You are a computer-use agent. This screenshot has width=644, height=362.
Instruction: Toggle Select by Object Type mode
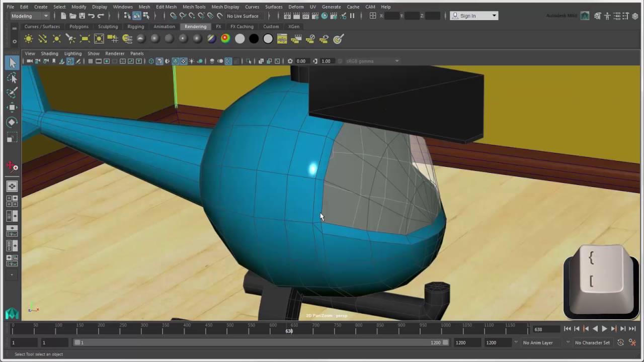137,16
